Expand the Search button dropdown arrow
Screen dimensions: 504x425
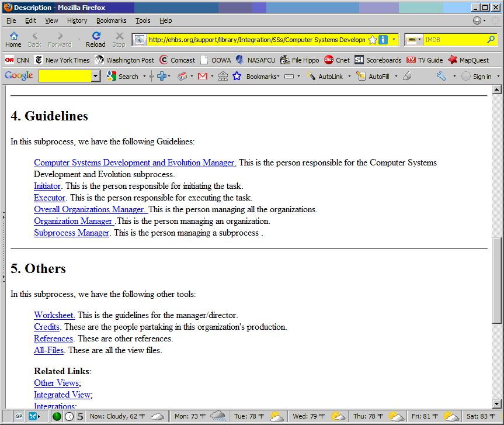(144, 76)
